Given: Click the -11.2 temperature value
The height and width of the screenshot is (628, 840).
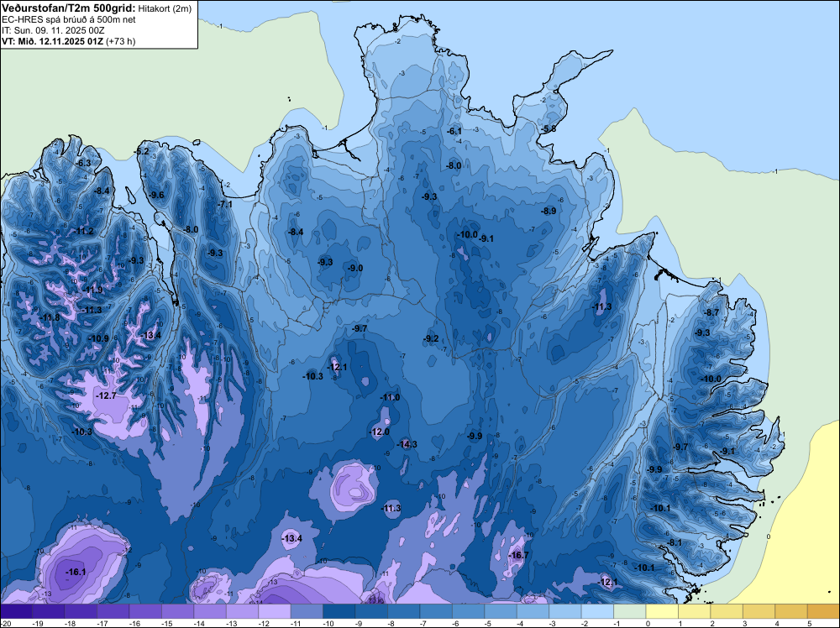Looking at the screenshot, I should coord(83,231).
